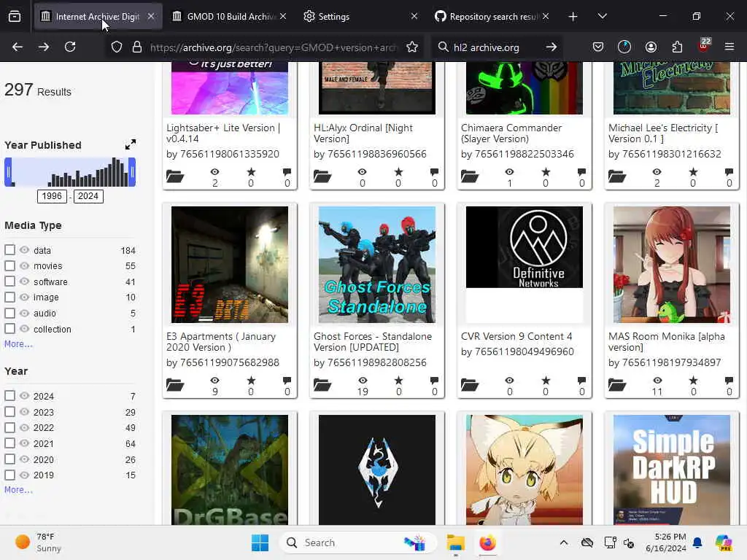Screen dimensions: 747x560
Task: Open Copilot icon in taskbar
Action: coord(724,542)
